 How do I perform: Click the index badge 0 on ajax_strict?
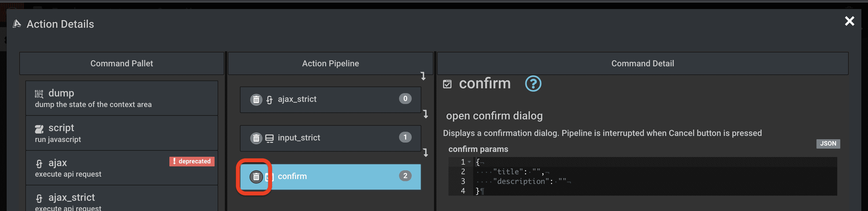point(405,99)
